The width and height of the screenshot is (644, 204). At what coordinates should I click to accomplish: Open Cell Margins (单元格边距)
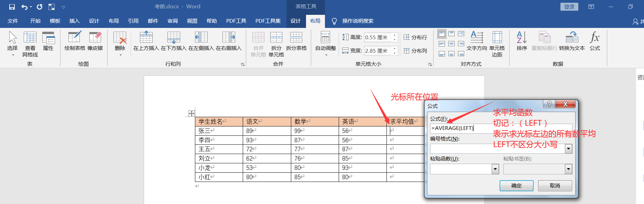pos(497,44)
